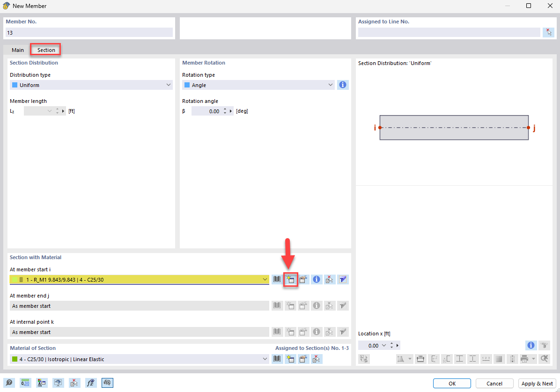Edit the section at member start i
Screen dimensions: 560x392
tap(303, 279)
